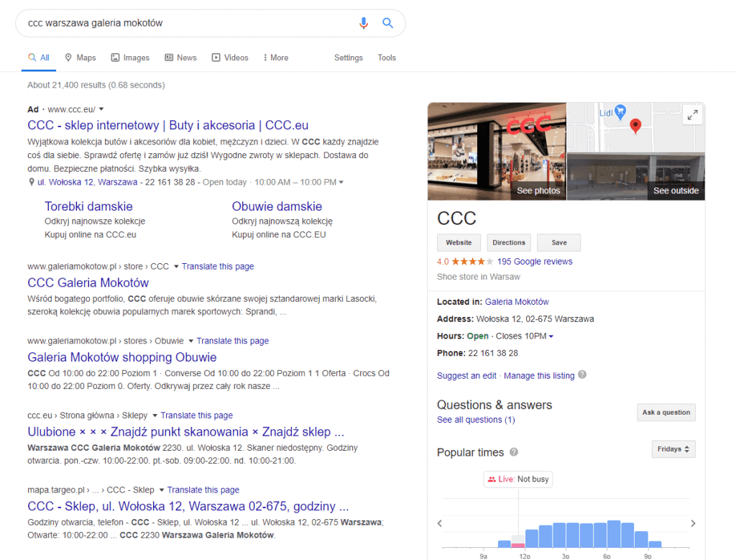Click the pink live bar in popular times chart
Screen dimensions: 736x560
click(517, 546)
